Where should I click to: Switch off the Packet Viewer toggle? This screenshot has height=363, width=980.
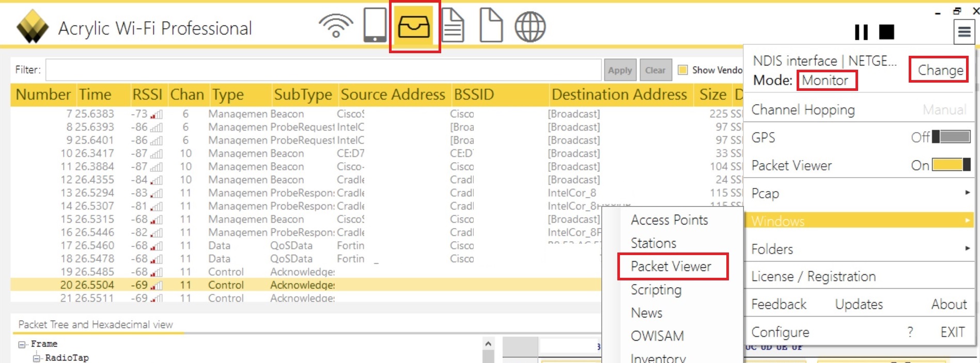pyautogui.click(x=951, y=165)
